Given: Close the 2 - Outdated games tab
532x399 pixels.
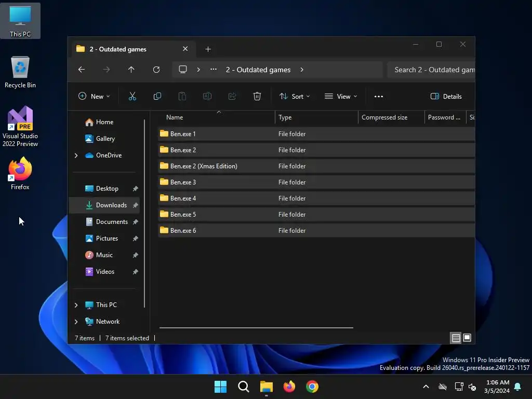Looking at the screenshot, I should point(185,49).
